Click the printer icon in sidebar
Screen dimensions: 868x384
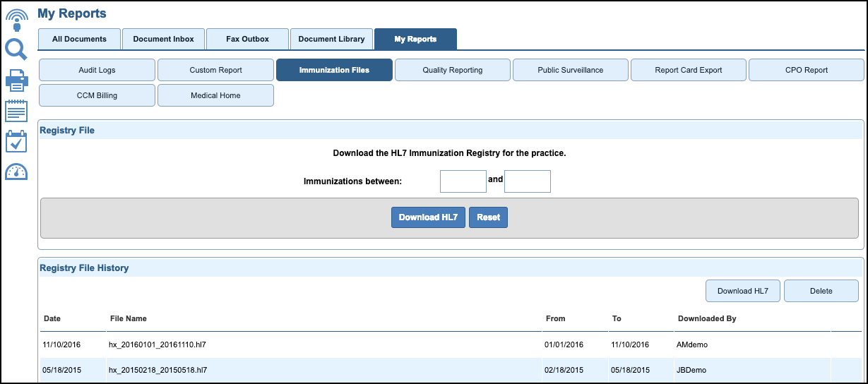point(16,80)
